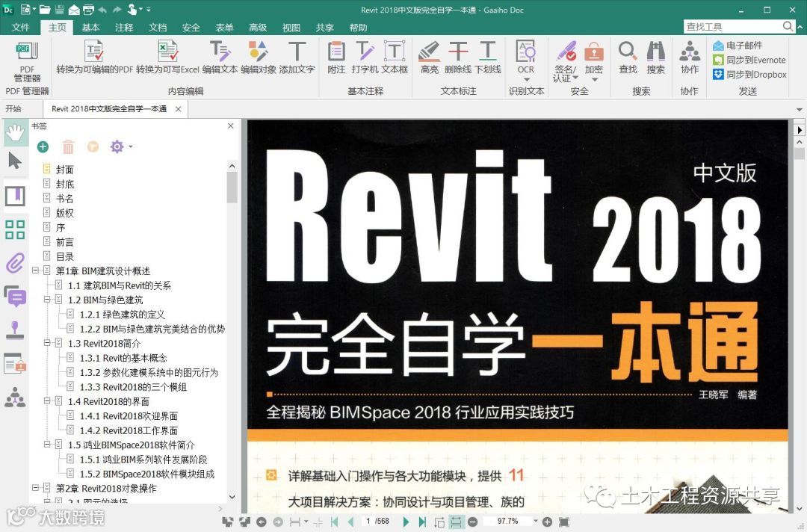Open the 开始 document tab
807x532 pixels.
pyautogui.click(x=14, y=108)
